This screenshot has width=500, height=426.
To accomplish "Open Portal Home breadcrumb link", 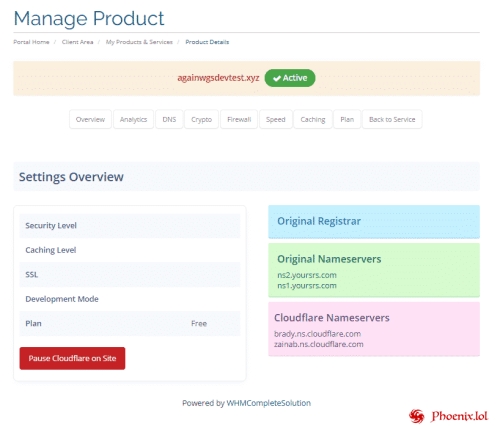I will (31, 42).
